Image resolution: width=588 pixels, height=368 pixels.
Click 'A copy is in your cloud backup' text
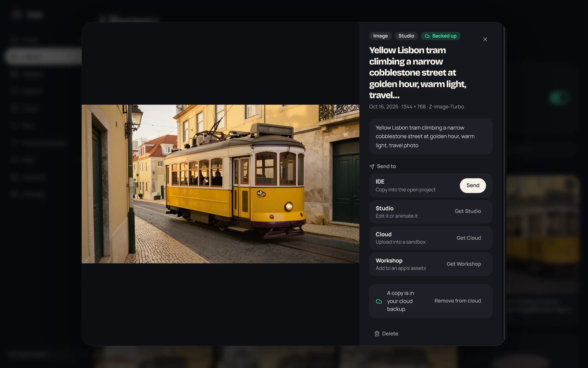click(x=400, y=301)
